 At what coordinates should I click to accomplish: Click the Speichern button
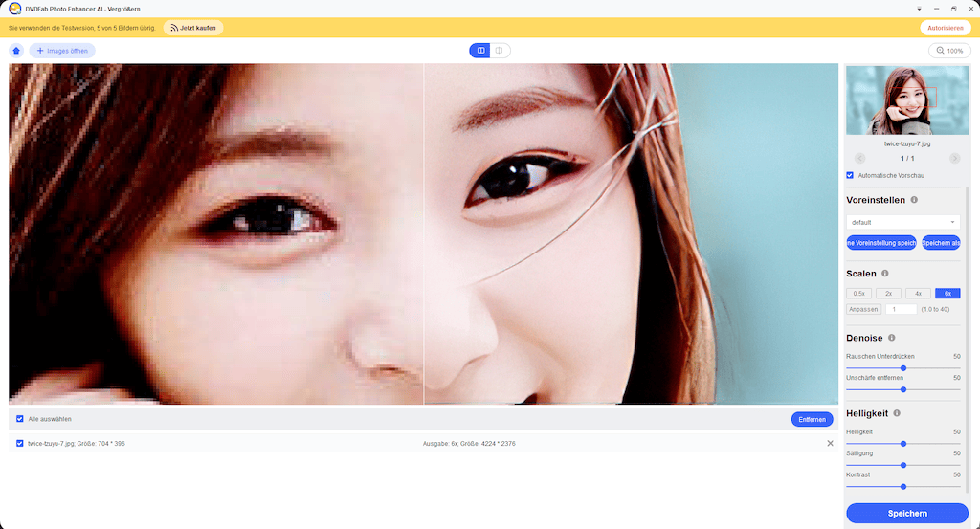coord(906,514)
